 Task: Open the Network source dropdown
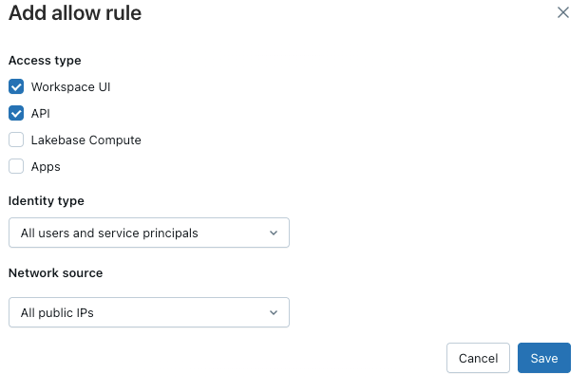pos(148,312)
